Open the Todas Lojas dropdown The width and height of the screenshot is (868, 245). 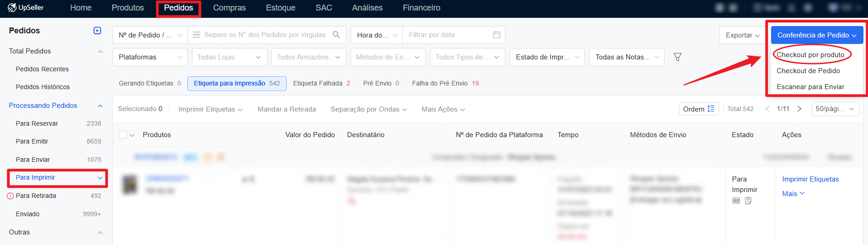tap(229, 57)
